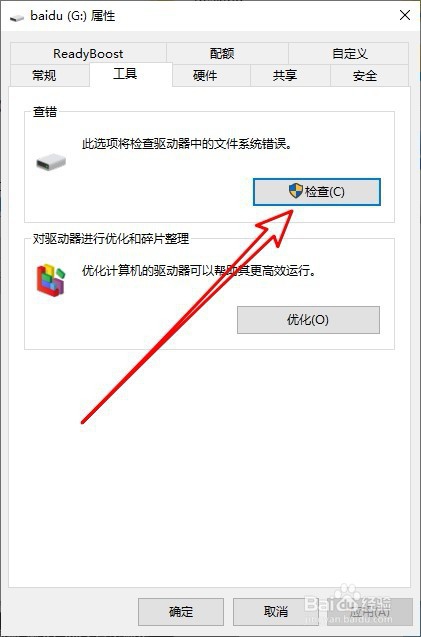Viewport: 421px width, 637px height.
Task: Cancel the dialog with 取消
Action: point(276,612)
